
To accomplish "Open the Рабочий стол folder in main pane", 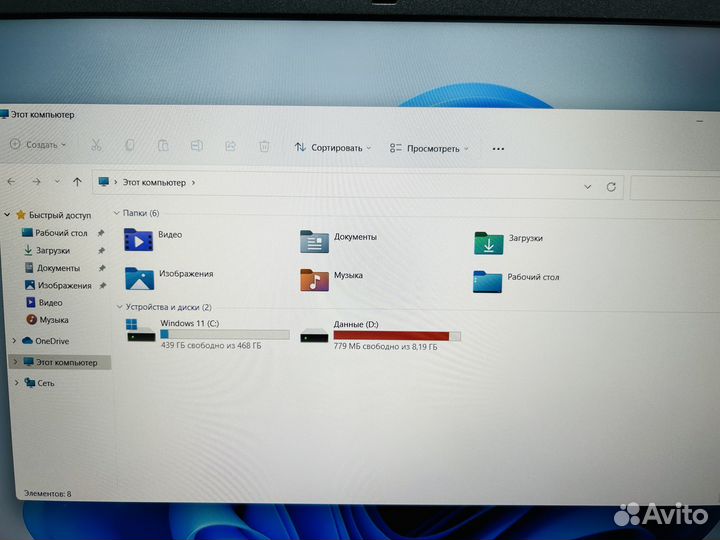I will click(516, 281).
